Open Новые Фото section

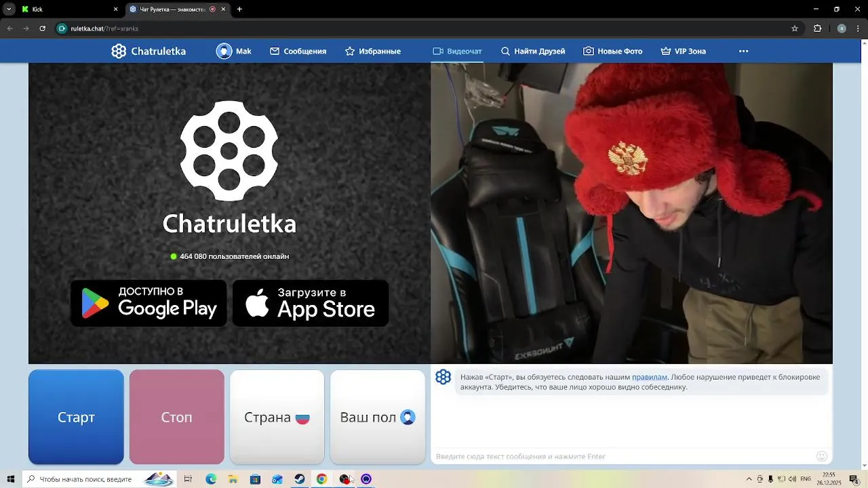613,52
